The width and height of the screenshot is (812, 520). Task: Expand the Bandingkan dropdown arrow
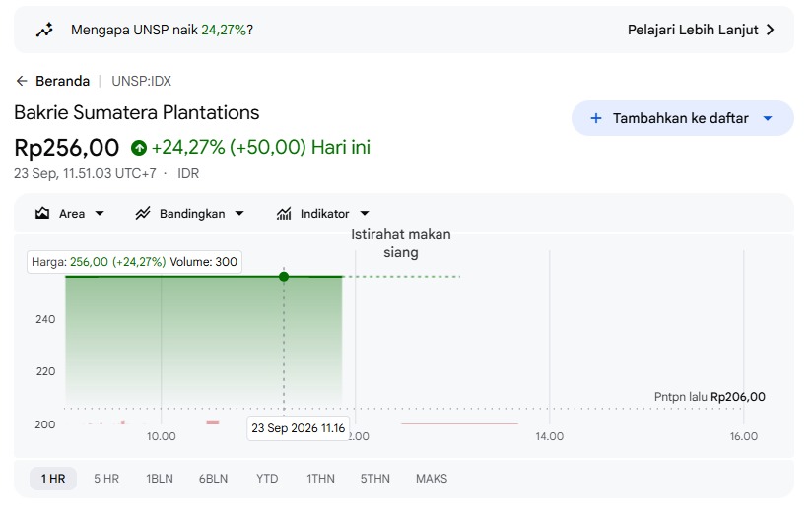239,213
